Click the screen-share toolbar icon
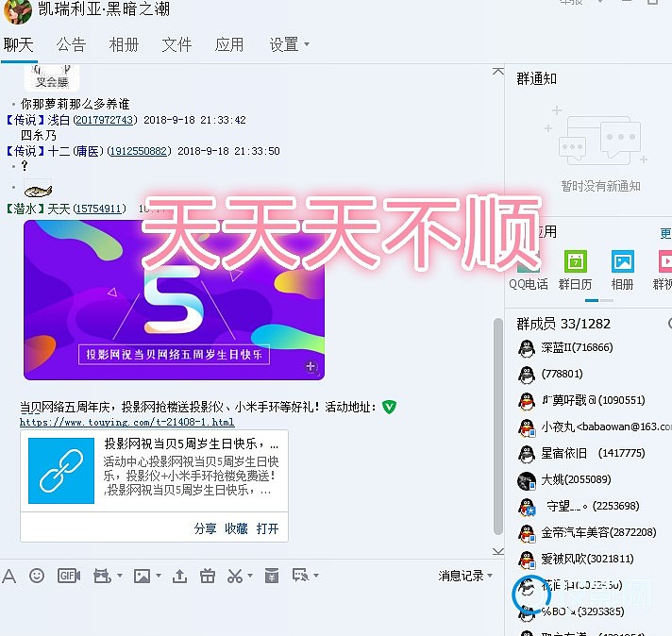672x636 pixels. pyautogui.click(x=102, y=576)
